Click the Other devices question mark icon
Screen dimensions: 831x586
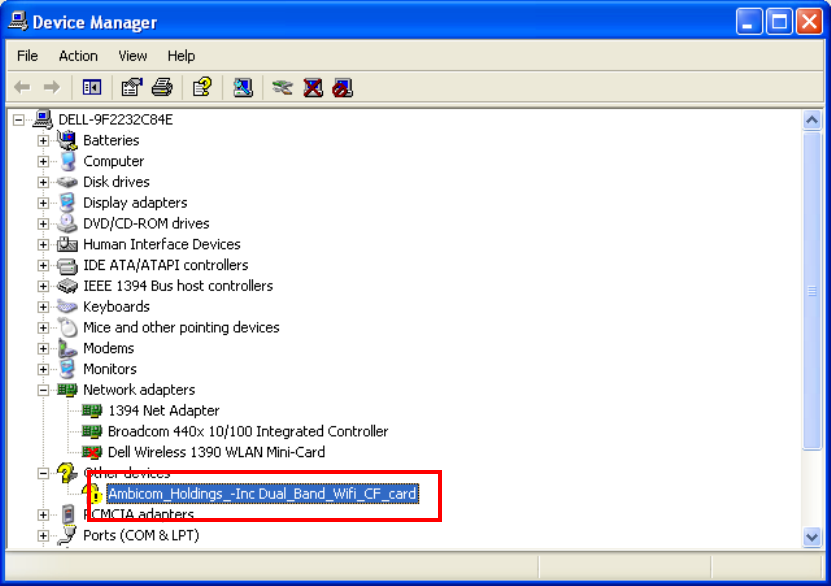tap(67, 473)
